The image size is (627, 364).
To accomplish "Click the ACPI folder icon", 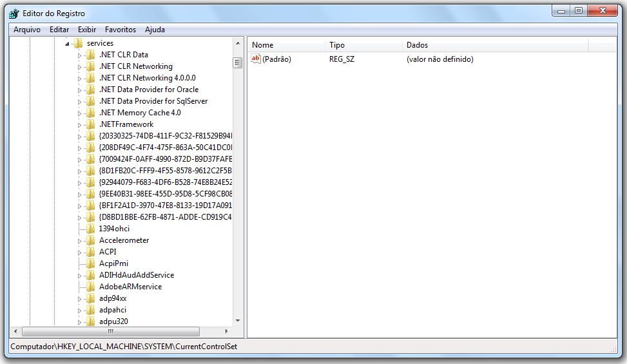I will click(x=90, y=252).
